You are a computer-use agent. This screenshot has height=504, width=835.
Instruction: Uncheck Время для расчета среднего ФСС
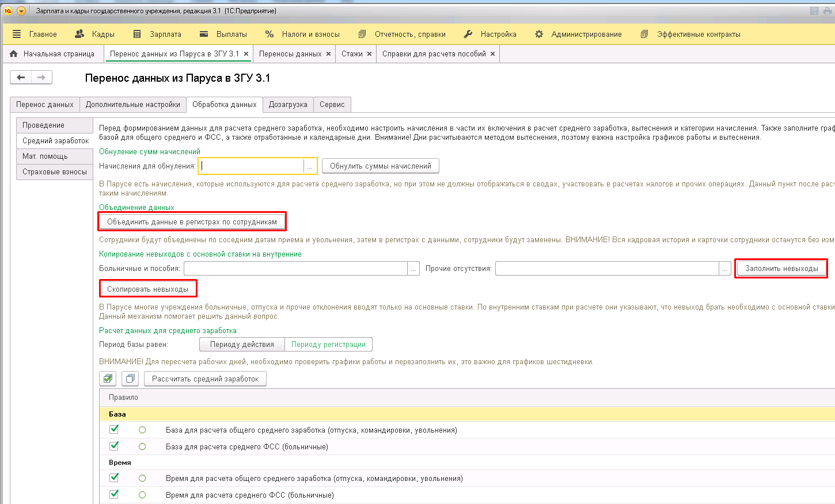(x=114, y=494)
